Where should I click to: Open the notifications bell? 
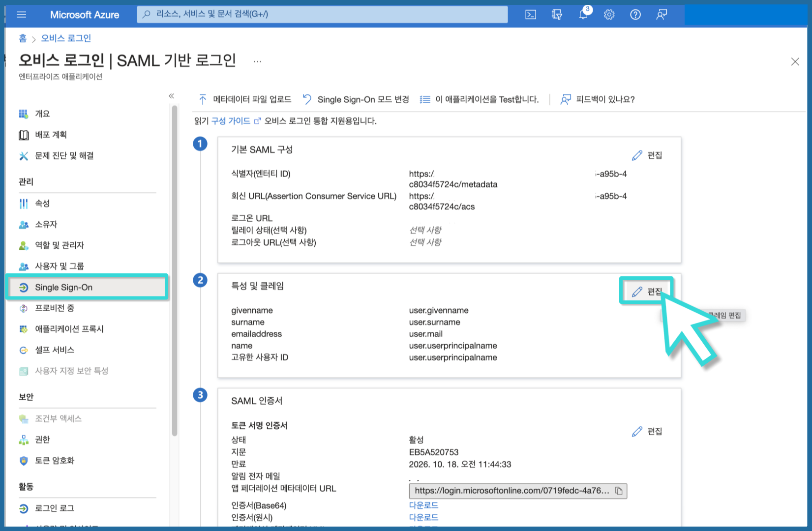pyautogui.click(x=583, y=15)
